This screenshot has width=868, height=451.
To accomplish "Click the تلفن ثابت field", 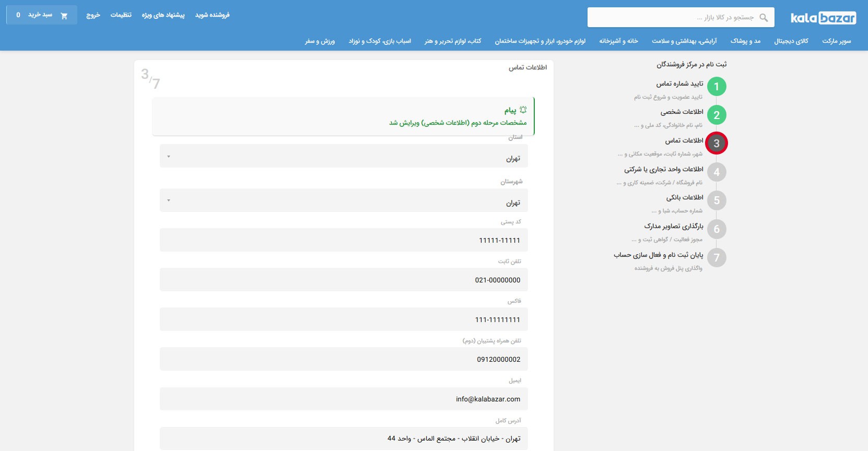I will point(344,280).
